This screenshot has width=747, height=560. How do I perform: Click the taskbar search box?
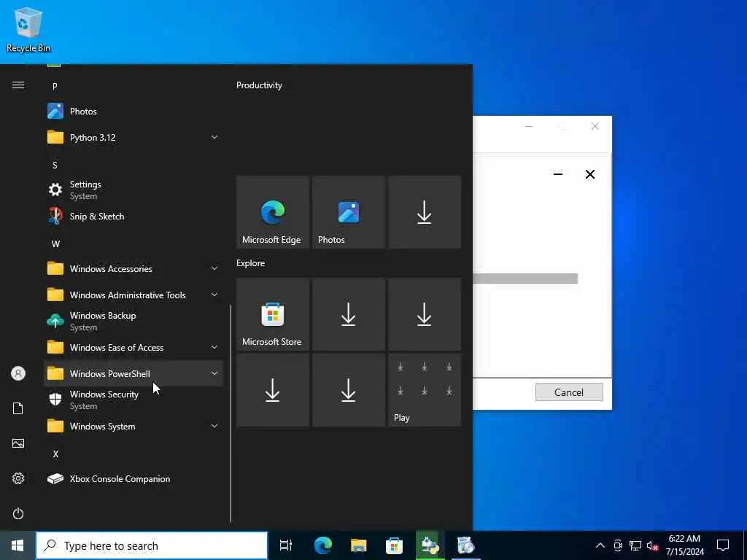click(152, 545)
